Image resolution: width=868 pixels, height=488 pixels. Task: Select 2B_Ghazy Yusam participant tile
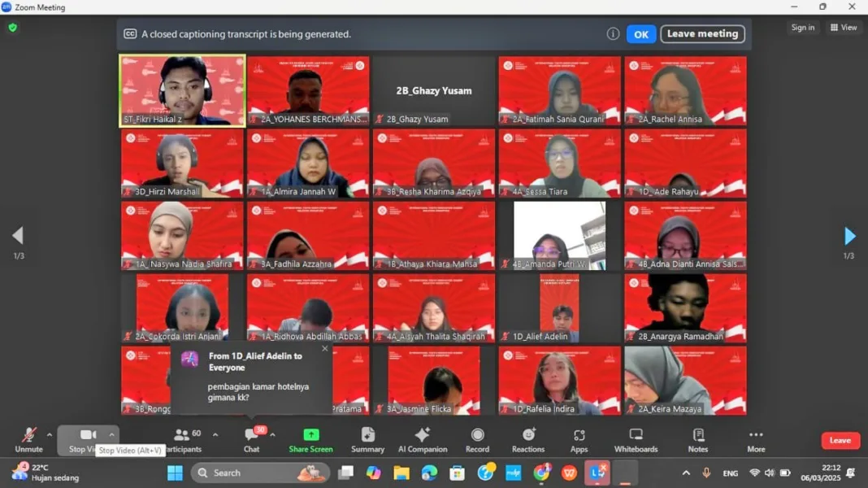click(434, 91)
